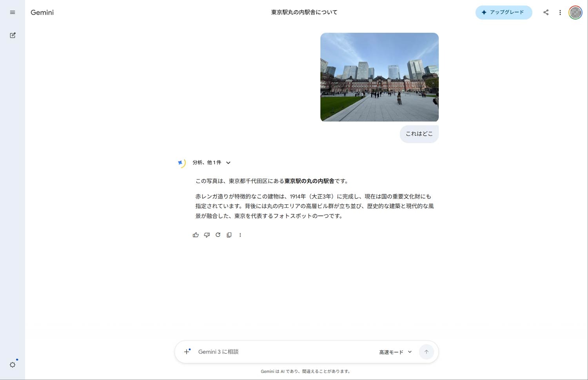Open the sidebar with the hamburger menu
This screenshot has height=380, width=588.
tap(12, 12)
